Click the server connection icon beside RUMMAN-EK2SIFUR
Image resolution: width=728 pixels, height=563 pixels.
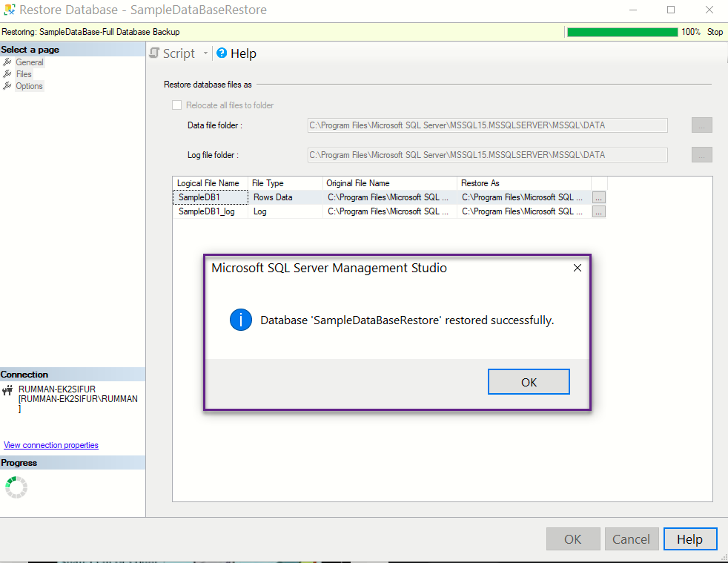7,391
